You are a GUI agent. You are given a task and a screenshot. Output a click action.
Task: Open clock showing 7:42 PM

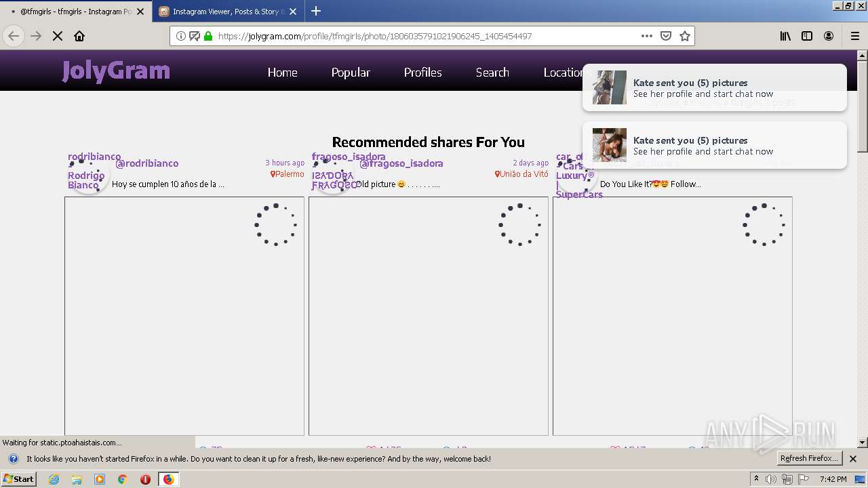833,479
